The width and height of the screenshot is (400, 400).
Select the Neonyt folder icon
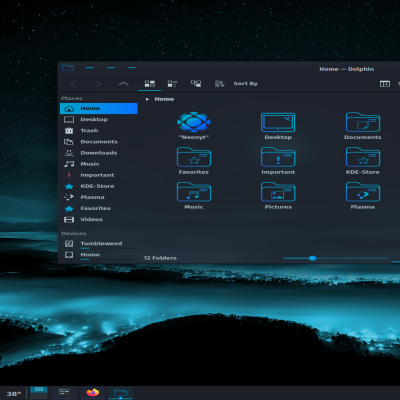tap(194, 122)
